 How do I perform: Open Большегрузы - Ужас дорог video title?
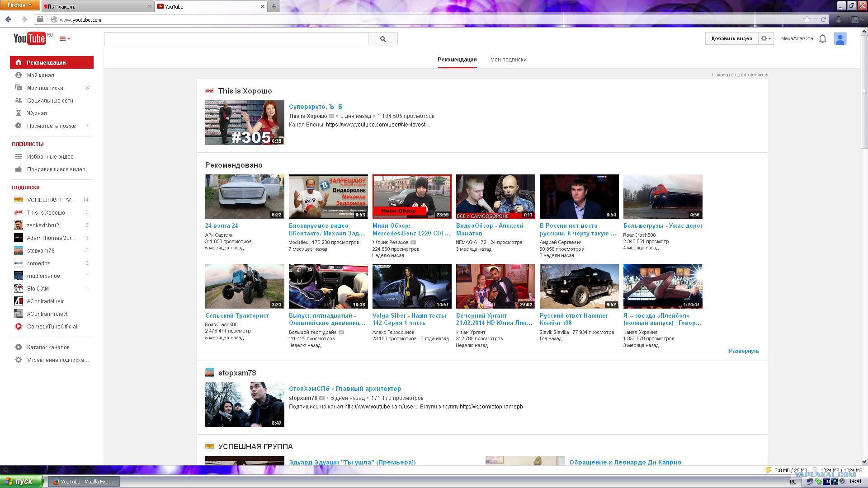pos(663,225)
